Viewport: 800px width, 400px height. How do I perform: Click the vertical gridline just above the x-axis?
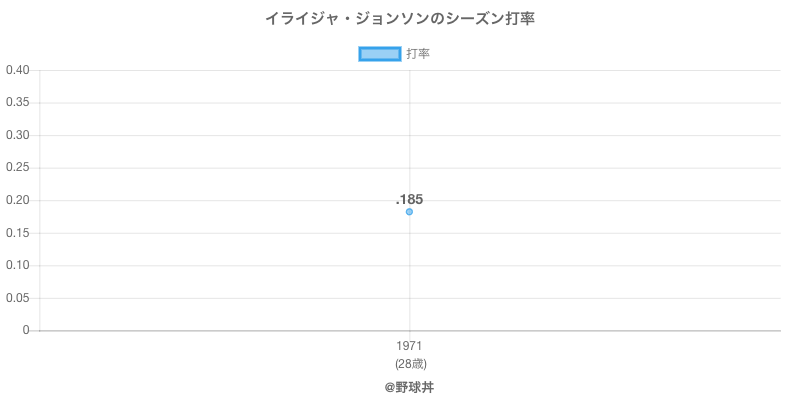point(409,322)
